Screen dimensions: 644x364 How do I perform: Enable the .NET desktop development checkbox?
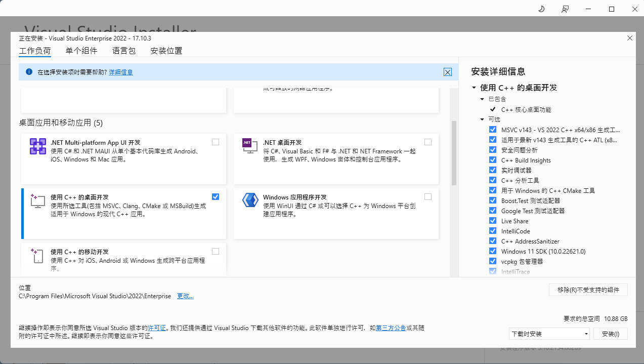coord(428,142)
